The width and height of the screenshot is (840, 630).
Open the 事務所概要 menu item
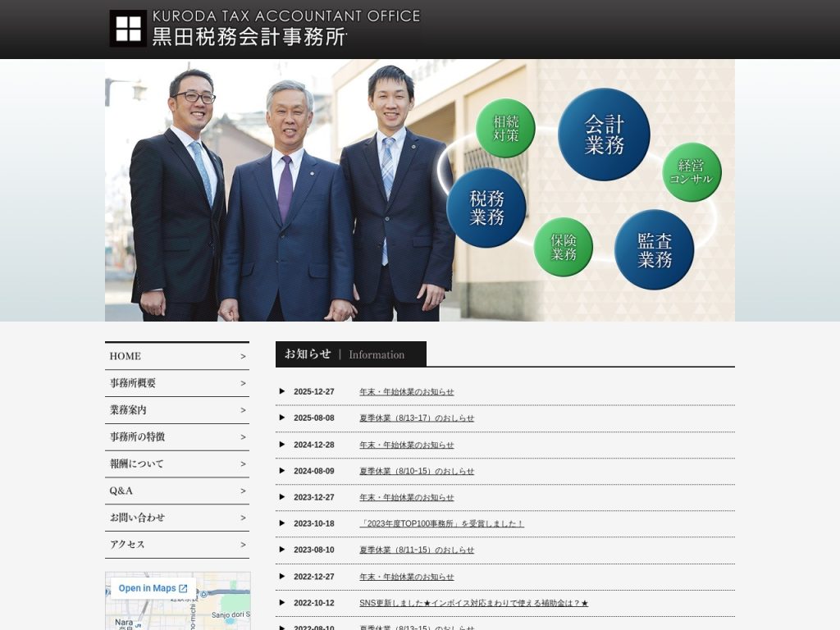pos(177,383)
